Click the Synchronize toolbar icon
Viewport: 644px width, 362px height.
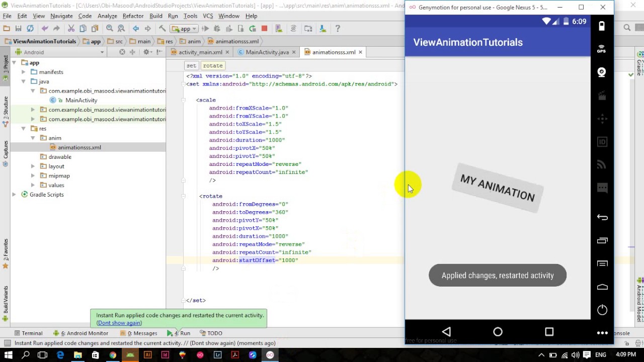click(x=30, y=29)
